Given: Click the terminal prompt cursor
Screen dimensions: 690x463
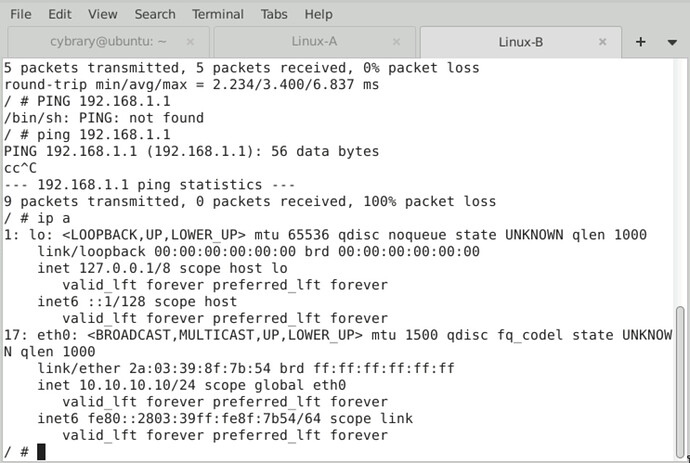Looking at the screenshot, I should pos(41,452).
